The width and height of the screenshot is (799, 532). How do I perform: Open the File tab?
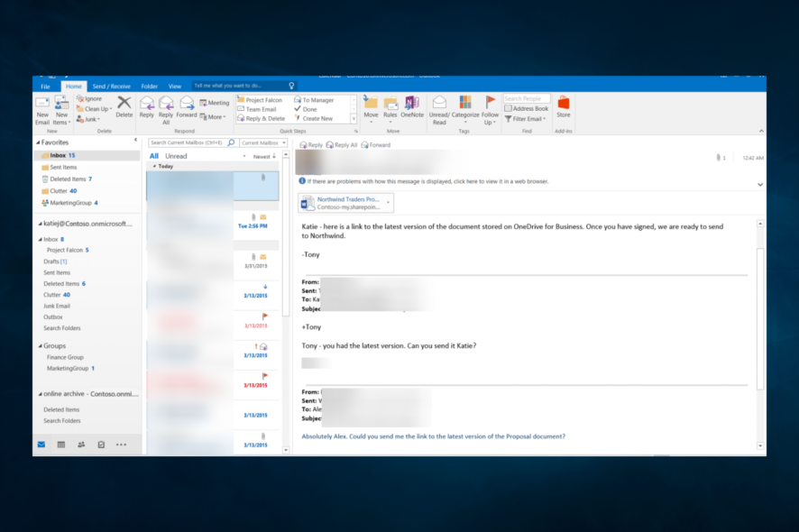(x=45, y=87)
